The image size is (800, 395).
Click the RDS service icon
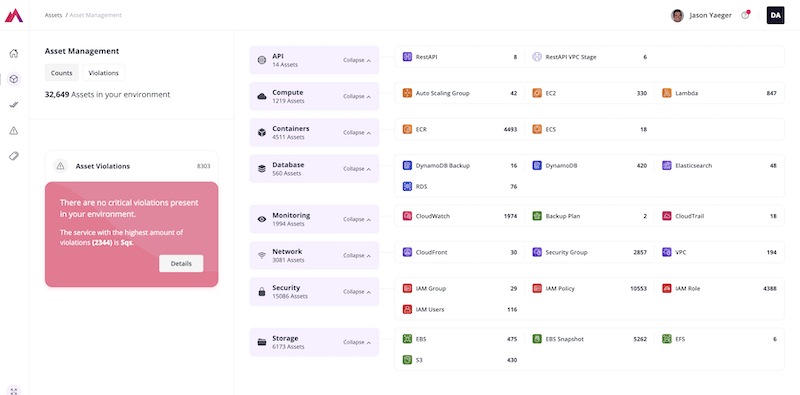tap(407, 187)
